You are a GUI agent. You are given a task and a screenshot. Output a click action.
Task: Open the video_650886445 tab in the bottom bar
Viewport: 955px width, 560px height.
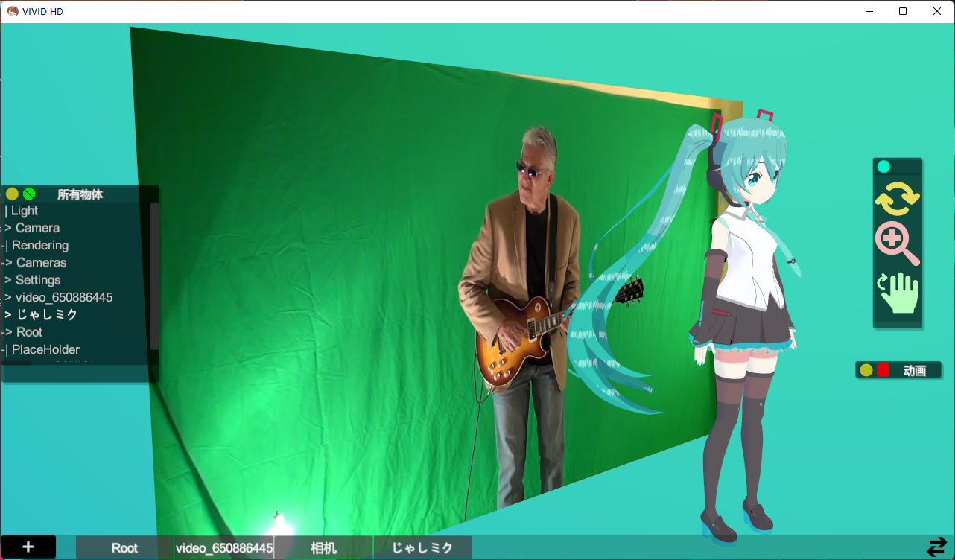[224, 547]
